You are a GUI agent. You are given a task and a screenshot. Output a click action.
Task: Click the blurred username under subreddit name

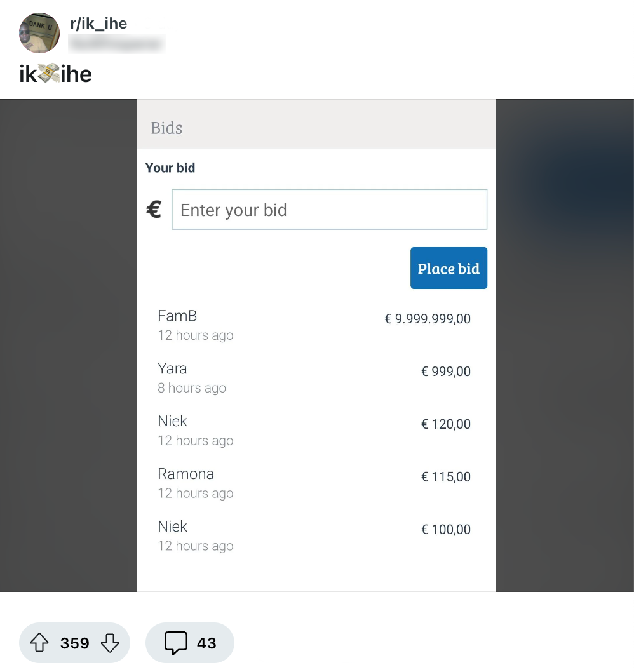(116, 44)
